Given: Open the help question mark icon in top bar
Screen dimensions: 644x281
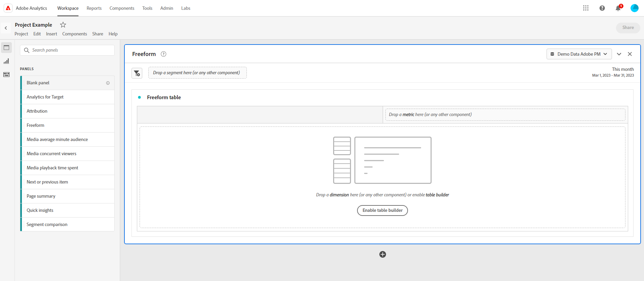Looking at the screenshot, I should click(x=602, y=8).
